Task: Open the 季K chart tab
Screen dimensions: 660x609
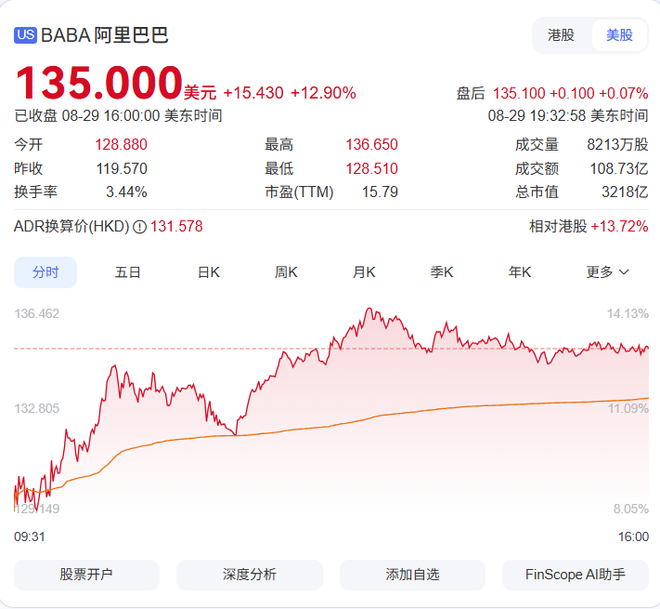Action: pos(442,272)
